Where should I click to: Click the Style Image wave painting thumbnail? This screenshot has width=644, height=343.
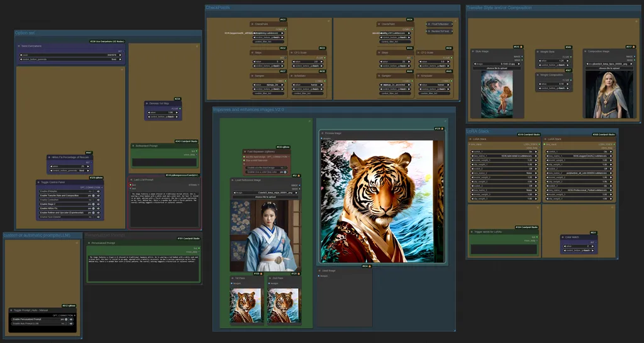coord(497,94)
